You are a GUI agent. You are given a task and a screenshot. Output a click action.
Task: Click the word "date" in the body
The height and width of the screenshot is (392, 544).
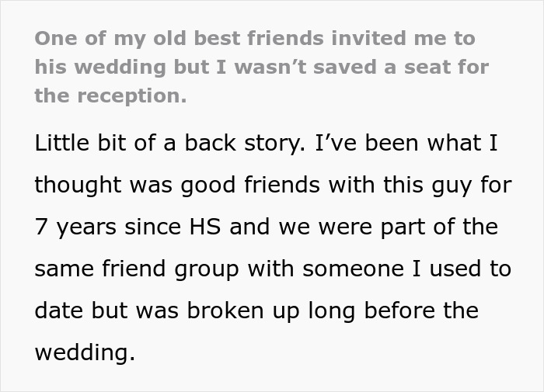click(59, 310)
